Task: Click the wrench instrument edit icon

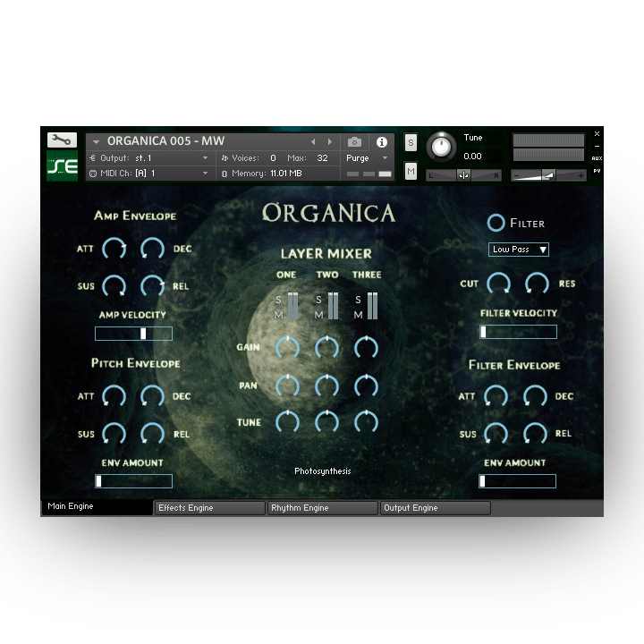Action: pyautogui.click(x=62, y=140)
